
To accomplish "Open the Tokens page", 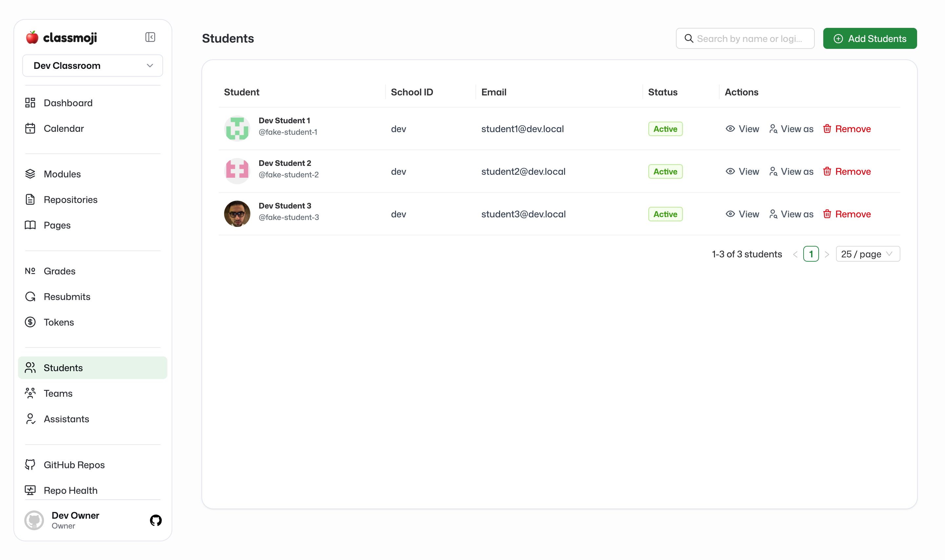I will [x=93, y=322].
